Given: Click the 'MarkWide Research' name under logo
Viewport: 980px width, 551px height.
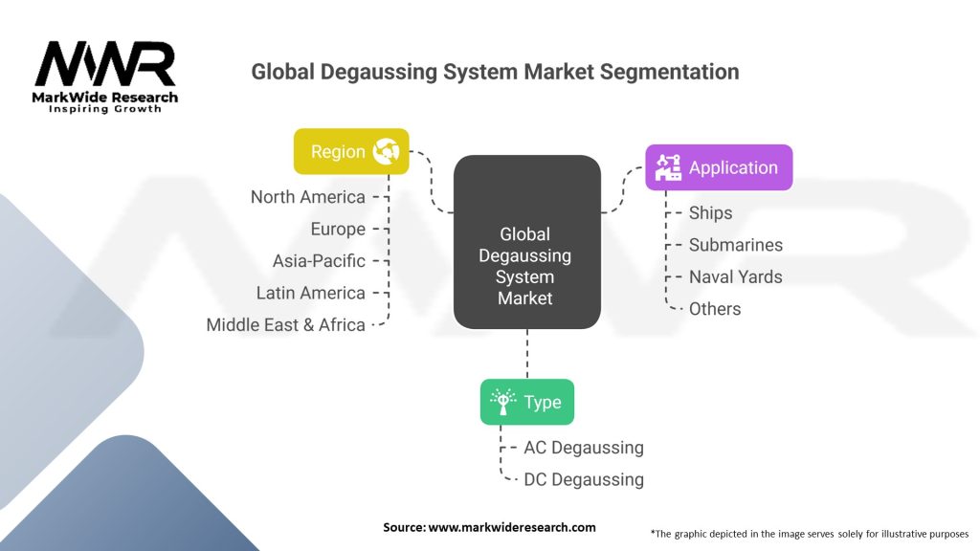Looking at the screenshot, I should pos(105,97).
